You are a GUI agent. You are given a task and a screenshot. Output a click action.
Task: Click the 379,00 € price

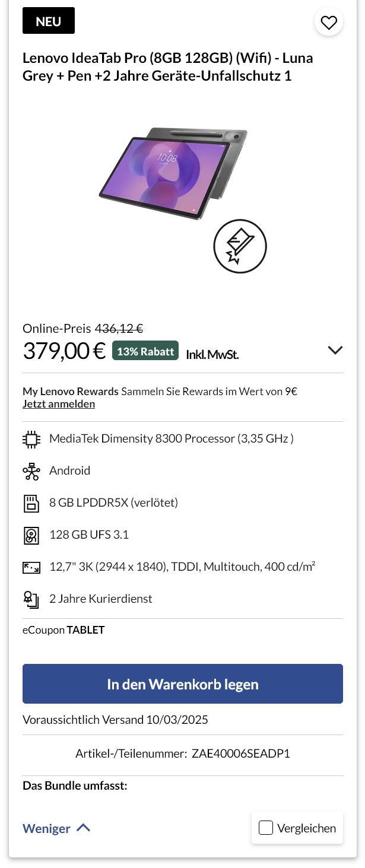(64, 351)
